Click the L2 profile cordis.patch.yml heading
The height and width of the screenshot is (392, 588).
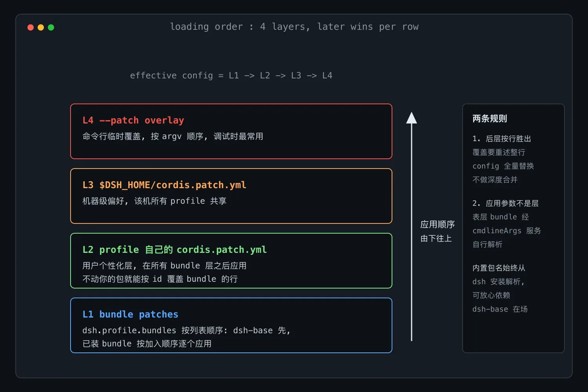[174, 250]
